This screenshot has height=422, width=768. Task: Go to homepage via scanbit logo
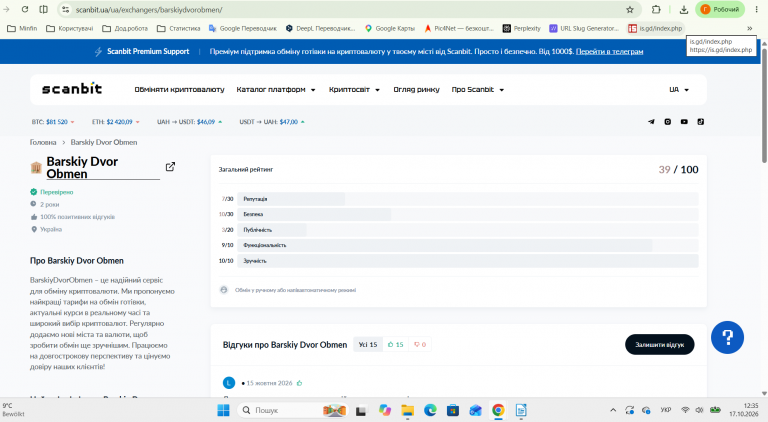(72, 89)
